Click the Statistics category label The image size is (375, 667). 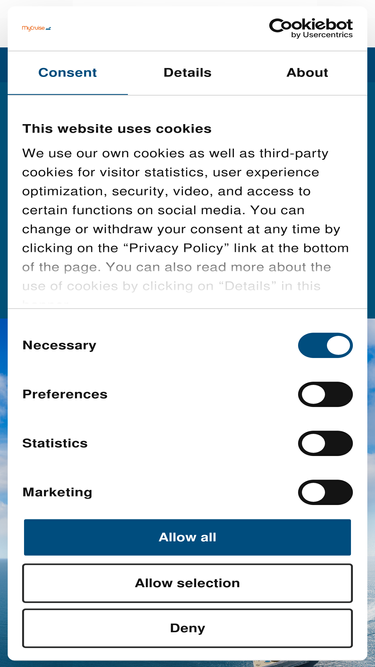(x=55, y=443)
